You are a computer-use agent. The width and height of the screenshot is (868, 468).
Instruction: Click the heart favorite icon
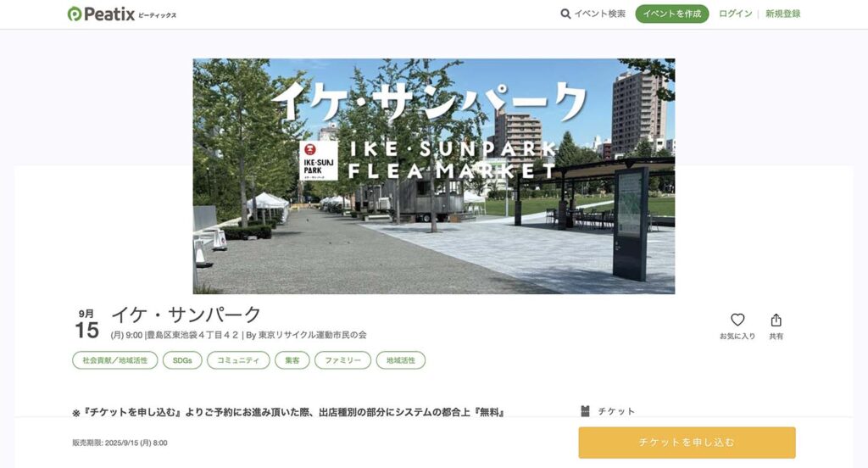(737, 320)
